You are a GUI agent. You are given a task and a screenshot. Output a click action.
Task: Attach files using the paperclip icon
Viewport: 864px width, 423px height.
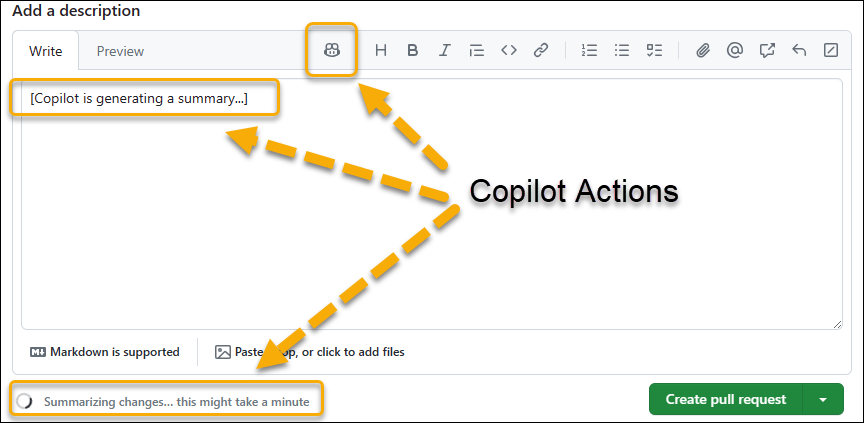tap(702, 51)
